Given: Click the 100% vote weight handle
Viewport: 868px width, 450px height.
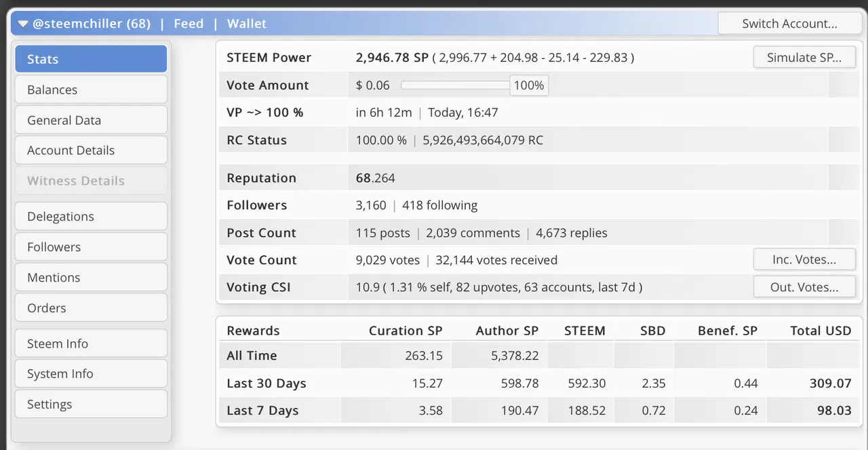Looking at the screenshot, I should coord(529,86).
